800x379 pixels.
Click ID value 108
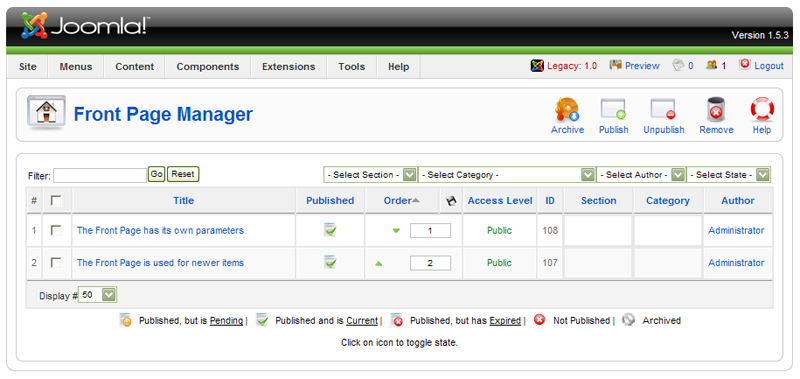(550, 231)
